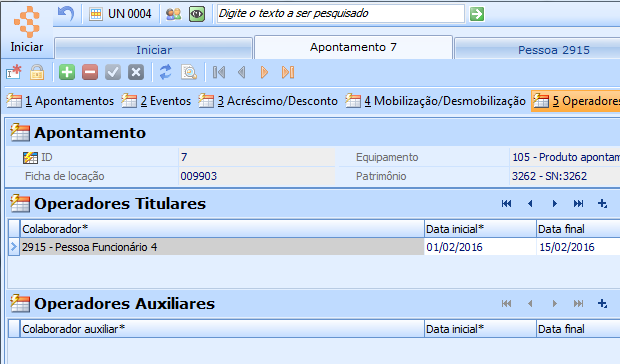
Task: Open the 2 Eventos tab
Action: click(x=156, y=101)
